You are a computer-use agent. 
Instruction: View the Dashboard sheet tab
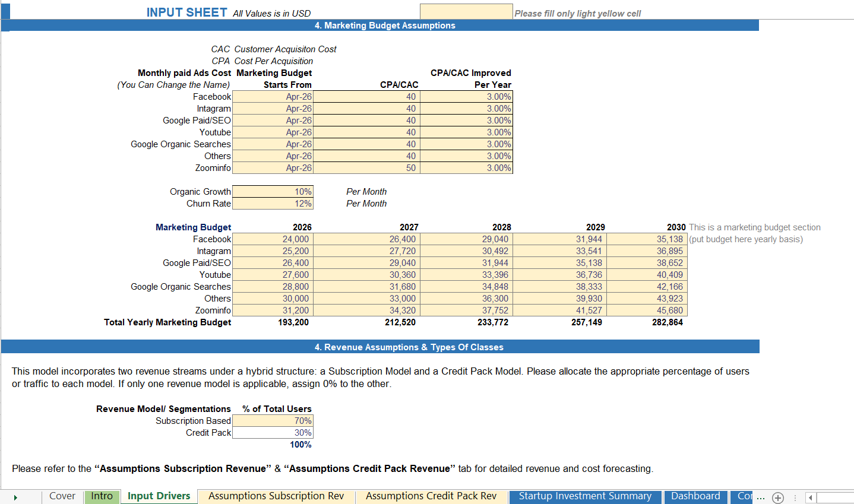(695, 496)
